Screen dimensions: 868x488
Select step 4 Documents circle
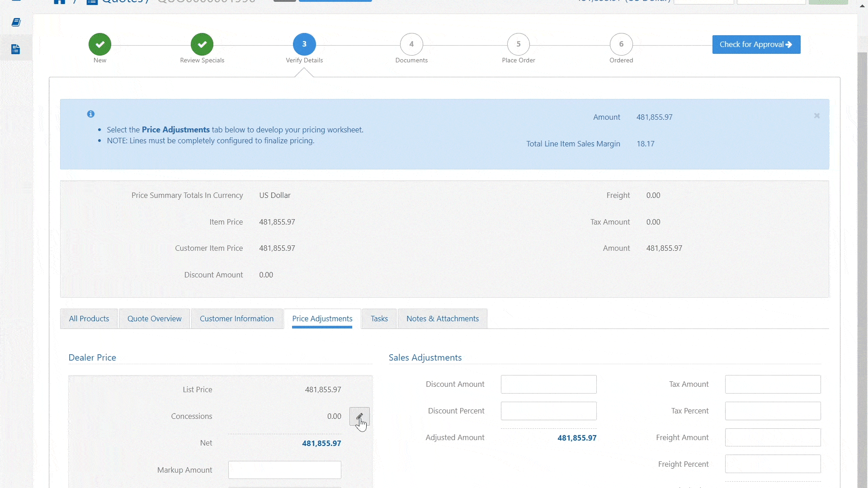click(411, 44)
